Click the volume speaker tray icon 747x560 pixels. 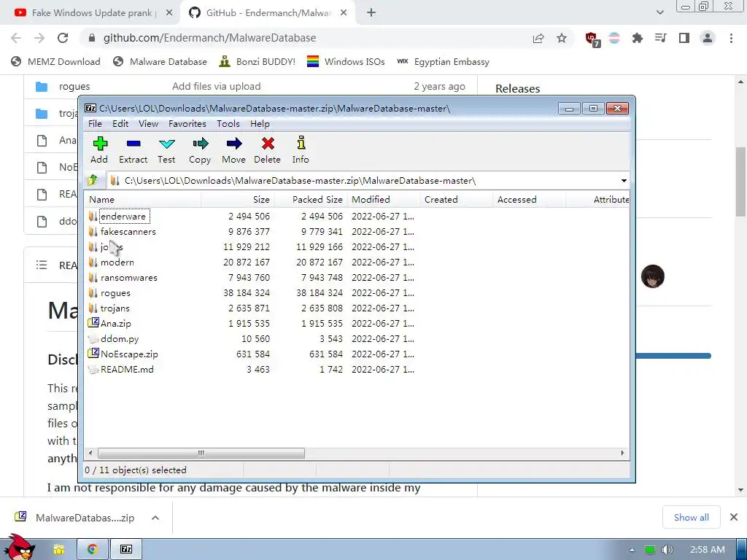[x=667, y=550]
